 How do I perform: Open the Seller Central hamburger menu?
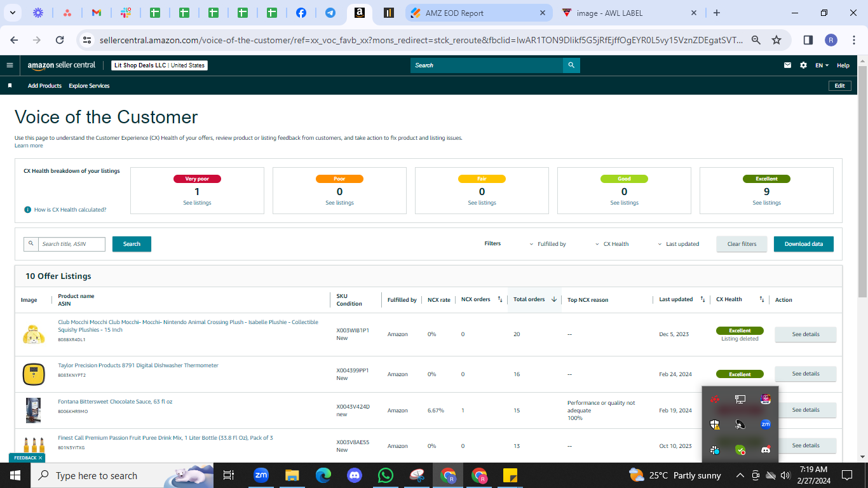pos(10,65)
